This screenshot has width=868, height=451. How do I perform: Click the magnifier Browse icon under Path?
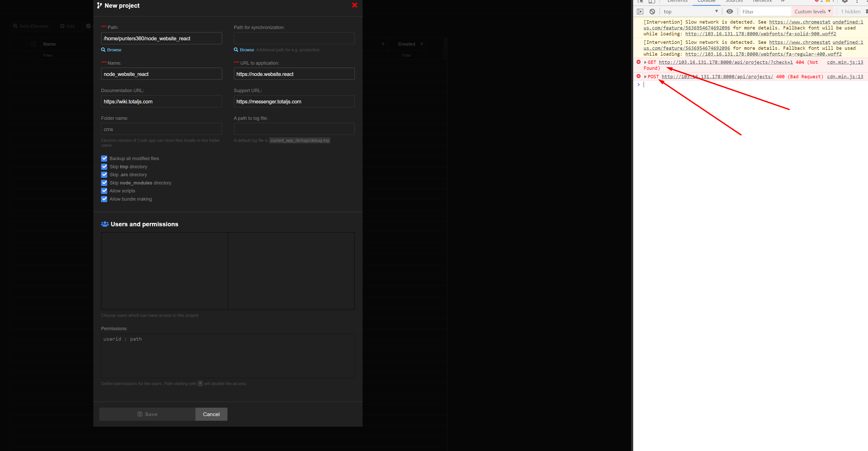click(x=103, y=50)
